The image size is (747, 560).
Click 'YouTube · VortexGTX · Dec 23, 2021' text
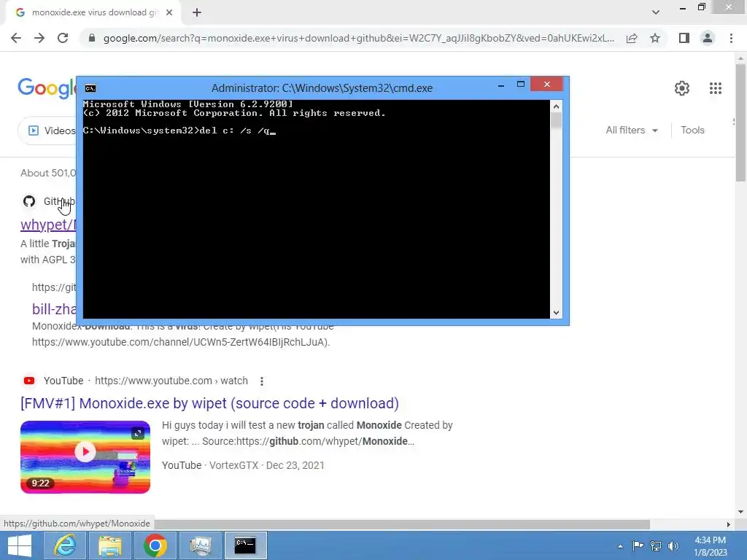pyautogui.click(x=243, y=465)
